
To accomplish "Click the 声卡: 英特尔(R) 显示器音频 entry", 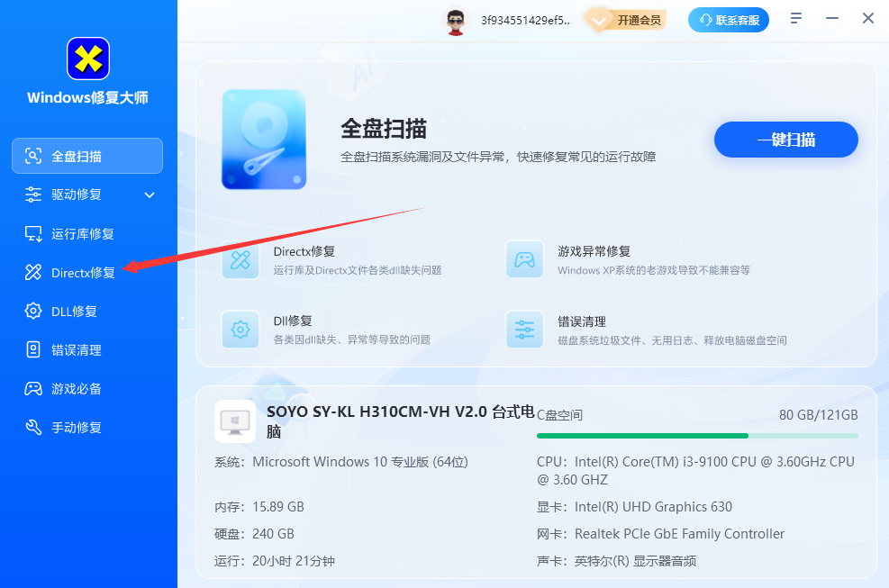I will (616, 561).
